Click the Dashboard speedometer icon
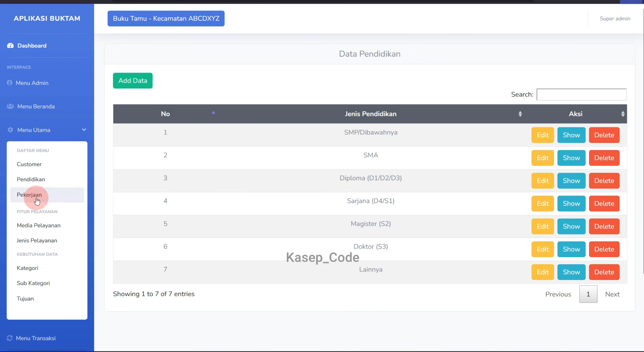 point(10,46)
